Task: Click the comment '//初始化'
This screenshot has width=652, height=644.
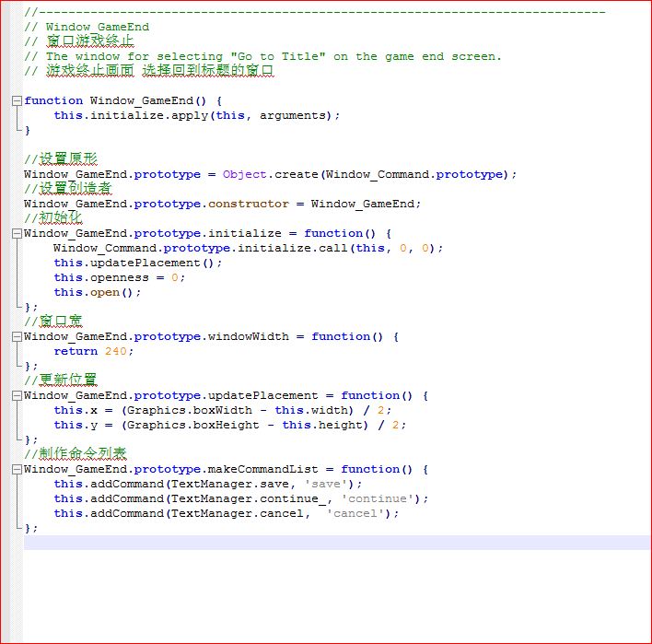Action: (53, 218)
